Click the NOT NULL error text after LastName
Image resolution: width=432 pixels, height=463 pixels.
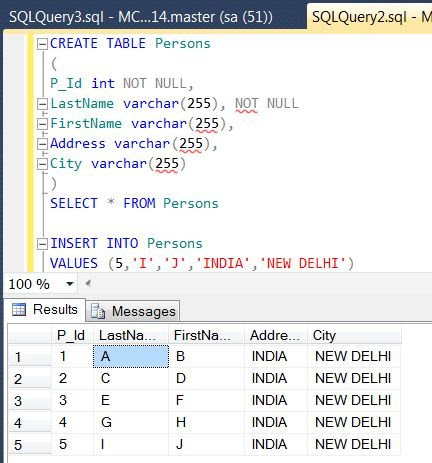pyautogui.click(x=267, y=104)
